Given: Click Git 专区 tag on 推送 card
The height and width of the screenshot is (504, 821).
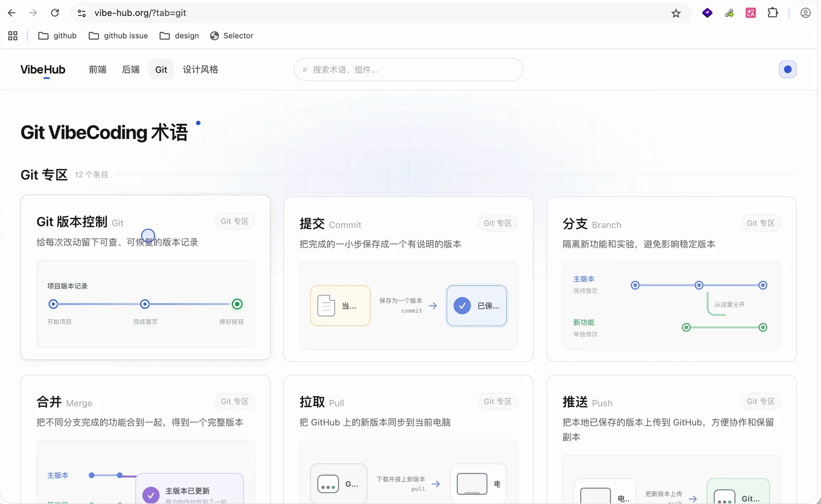Looking at the screenshot, I should click(x=760, y=401).
